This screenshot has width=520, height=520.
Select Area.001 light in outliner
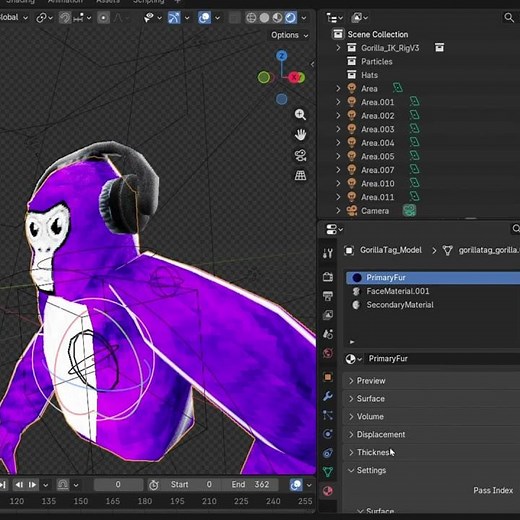(x=377, y=102)
